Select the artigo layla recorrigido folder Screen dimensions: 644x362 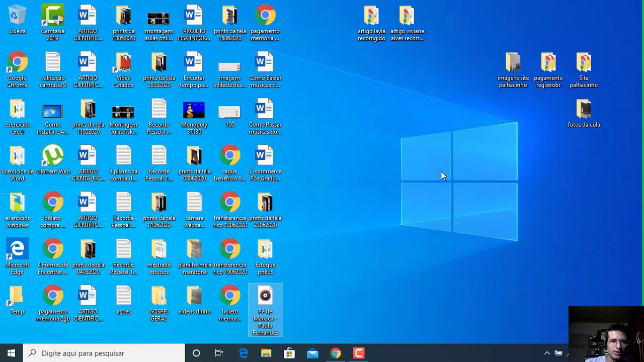[371, 23]
